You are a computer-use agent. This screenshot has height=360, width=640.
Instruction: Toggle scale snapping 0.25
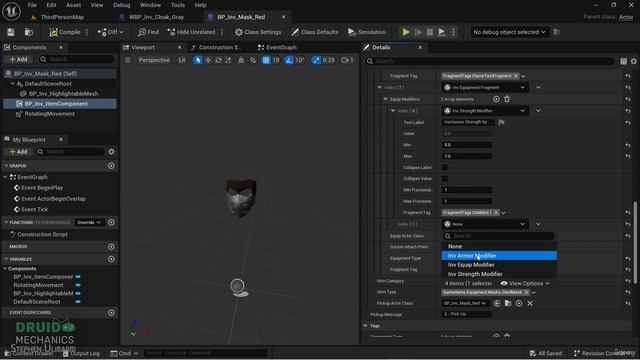coord(316,60)
